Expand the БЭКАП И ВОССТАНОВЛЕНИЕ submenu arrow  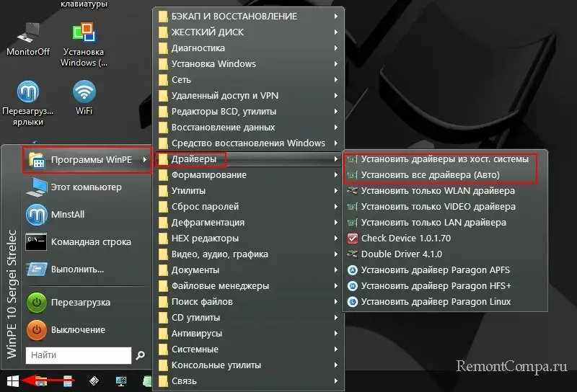click(x=336, y=16)
